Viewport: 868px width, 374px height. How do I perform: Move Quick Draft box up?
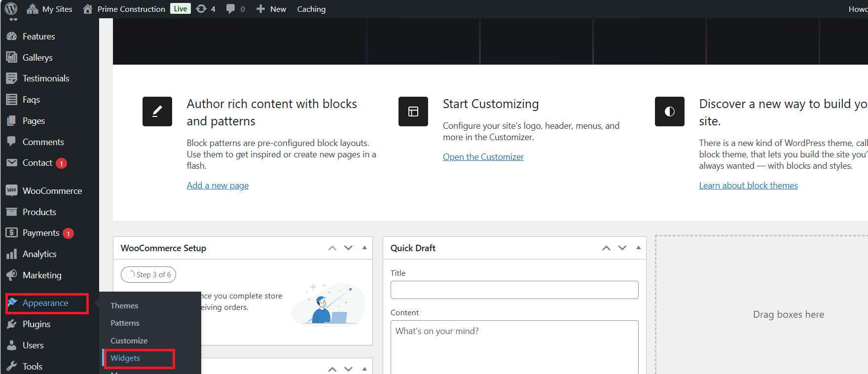tap(606, 248)
